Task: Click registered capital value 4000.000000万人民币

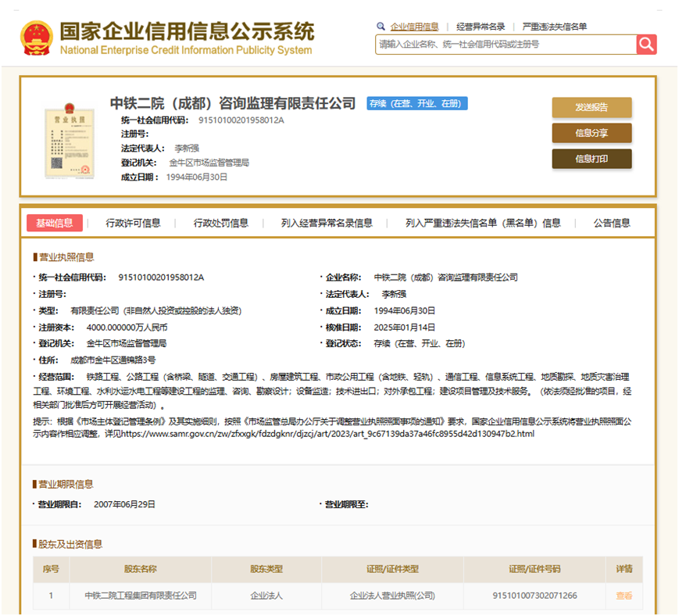Action: tap(127, 328)
